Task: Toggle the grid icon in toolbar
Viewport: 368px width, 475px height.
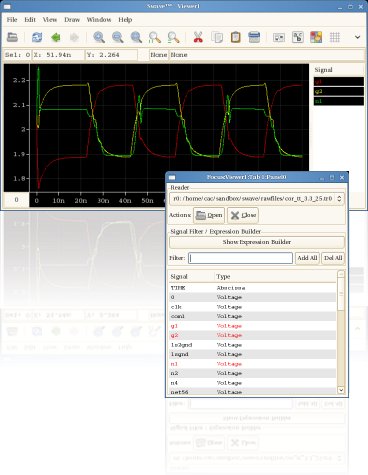Action: (334, 37)
